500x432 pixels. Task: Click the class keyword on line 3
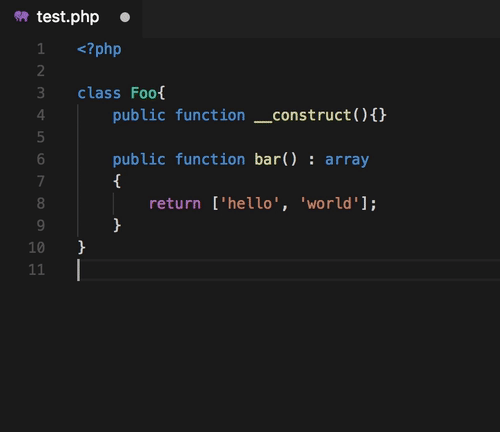[x=99, y=93]
